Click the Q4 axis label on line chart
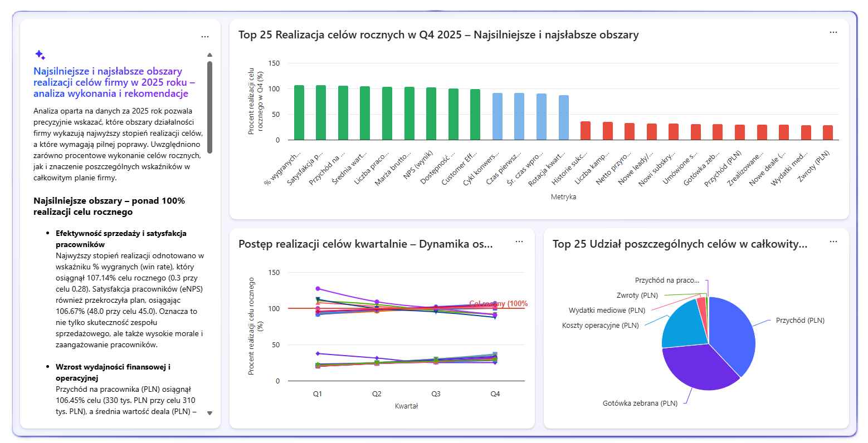868x443 pixels. tap(495, 394)
